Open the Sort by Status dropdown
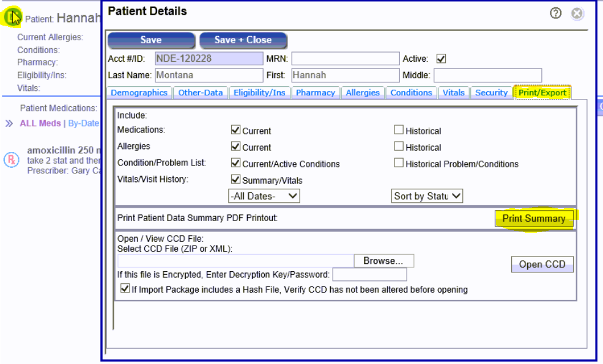603x364 pixels. tap(427, 196)
